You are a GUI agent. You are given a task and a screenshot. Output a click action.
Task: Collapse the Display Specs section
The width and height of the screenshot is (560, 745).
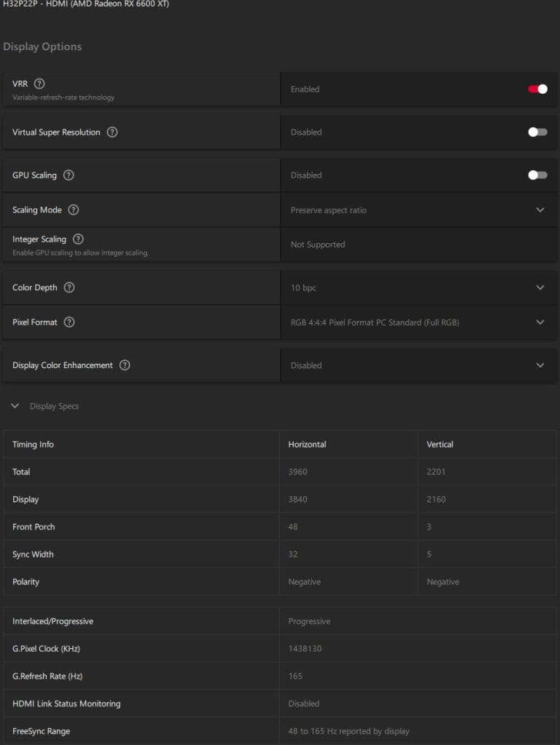15,406
